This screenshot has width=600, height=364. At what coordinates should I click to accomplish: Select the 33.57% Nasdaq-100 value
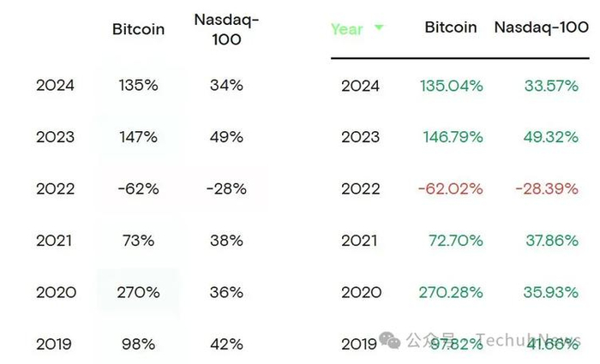click(551, 86)
